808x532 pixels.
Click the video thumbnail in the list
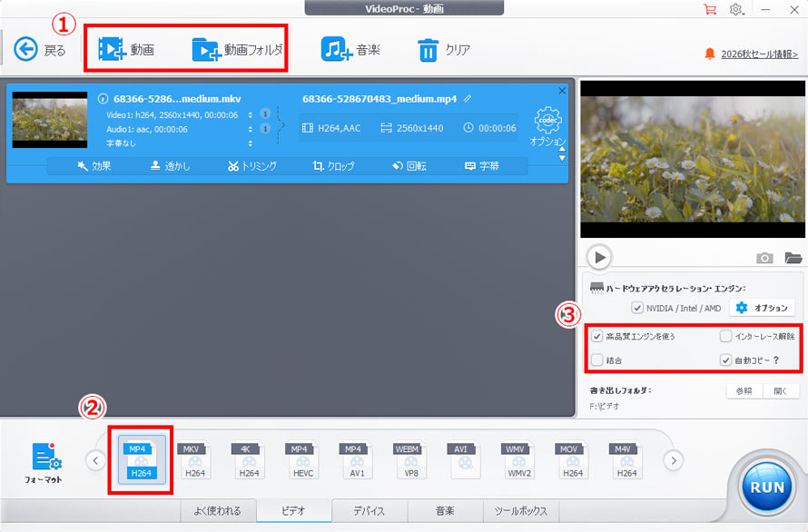tap(50, 120)
